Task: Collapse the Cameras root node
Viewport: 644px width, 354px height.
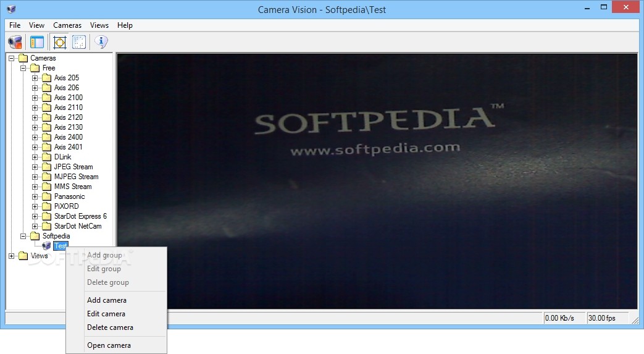Action: coord(12,59)
